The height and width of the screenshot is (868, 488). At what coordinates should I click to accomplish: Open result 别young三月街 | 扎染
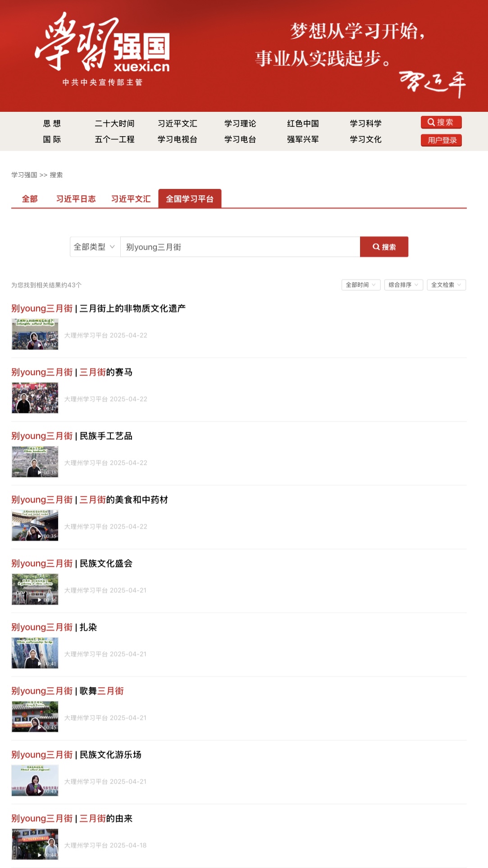point(54,627)
